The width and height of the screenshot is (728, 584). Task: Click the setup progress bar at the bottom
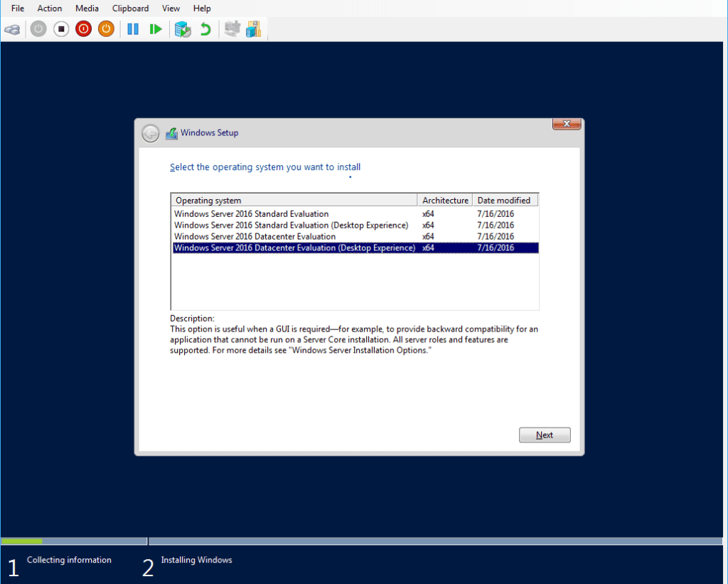click(x=362, y=541)
